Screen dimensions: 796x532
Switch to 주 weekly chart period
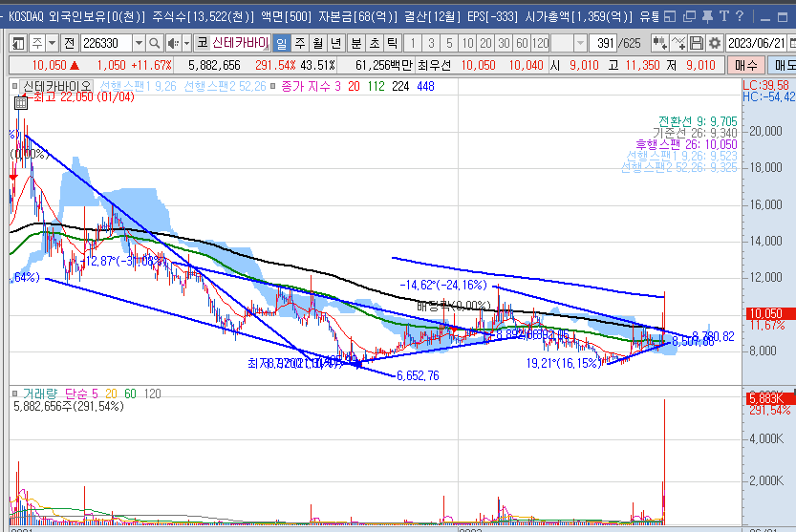tap(299, 43)
